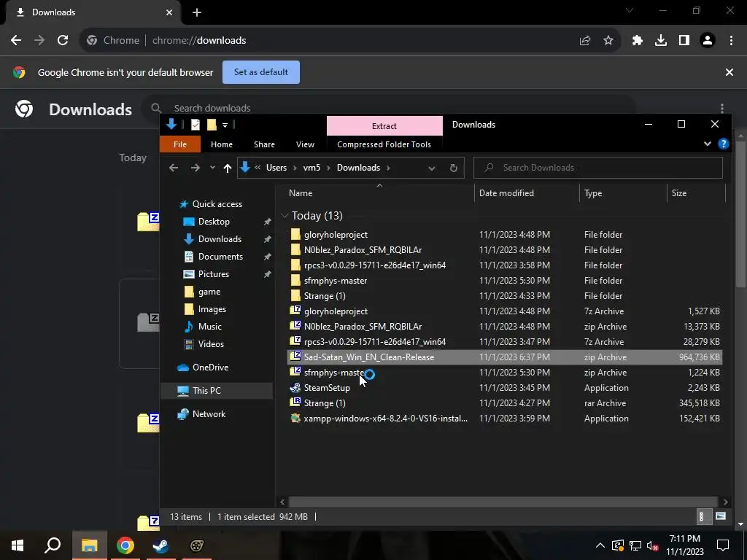Select Network in navigation pane
Viewport: 747px width, 560px height.
tap(209, 414)
